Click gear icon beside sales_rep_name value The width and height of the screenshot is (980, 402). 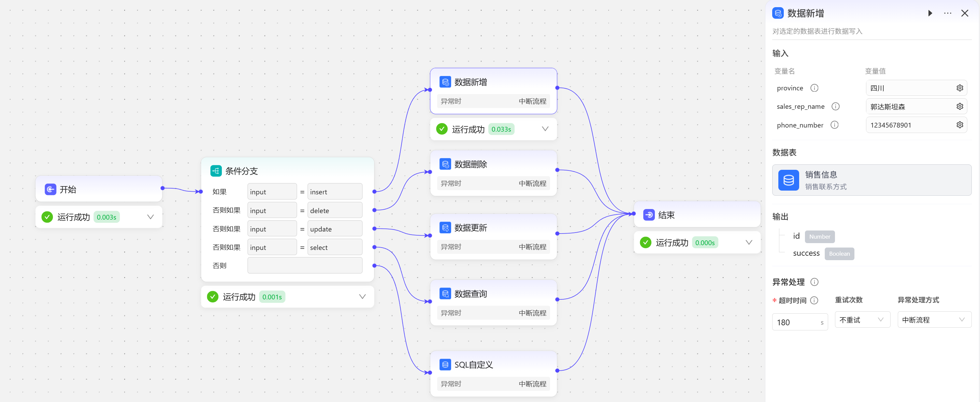pyautogui.click(x=960, y=106)
